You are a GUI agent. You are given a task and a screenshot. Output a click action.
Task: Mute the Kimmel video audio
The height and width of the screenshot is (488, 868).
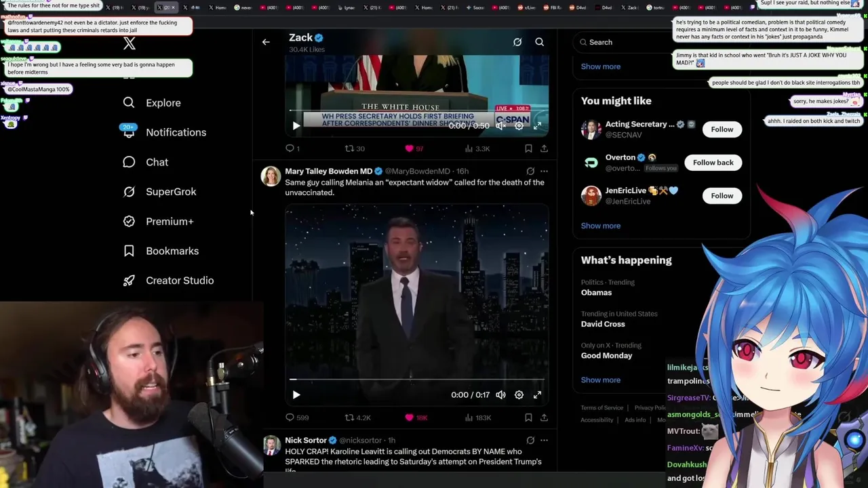(500, 394)
